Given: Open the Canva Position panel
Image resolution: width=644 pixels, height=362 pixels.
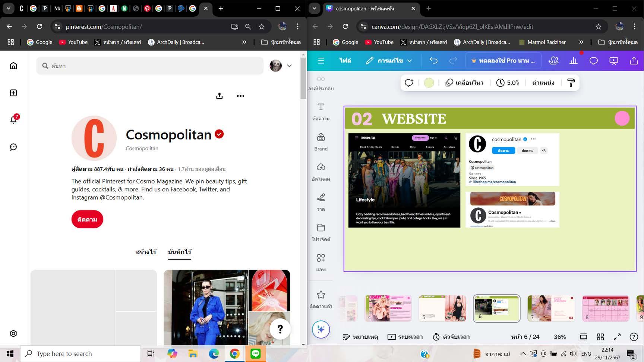Looking at the screenshot, I should [x=543, y=83].
